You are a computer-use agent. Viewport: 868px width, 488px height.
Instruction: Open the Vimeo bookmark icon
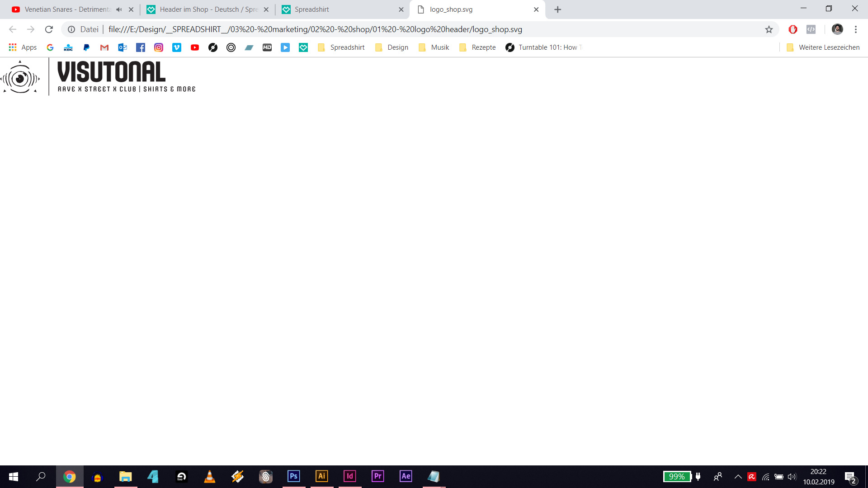point(177,47)
